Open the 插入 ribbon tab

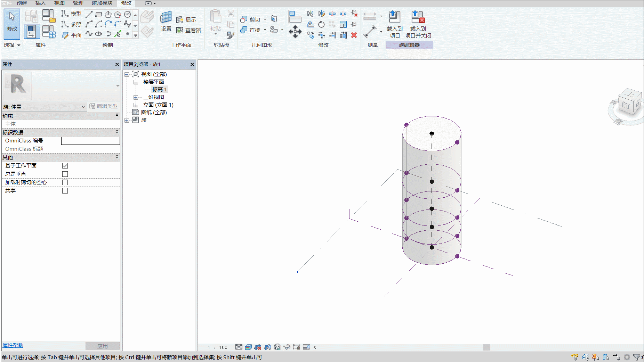pyautogui.click(x=40, y=3)
